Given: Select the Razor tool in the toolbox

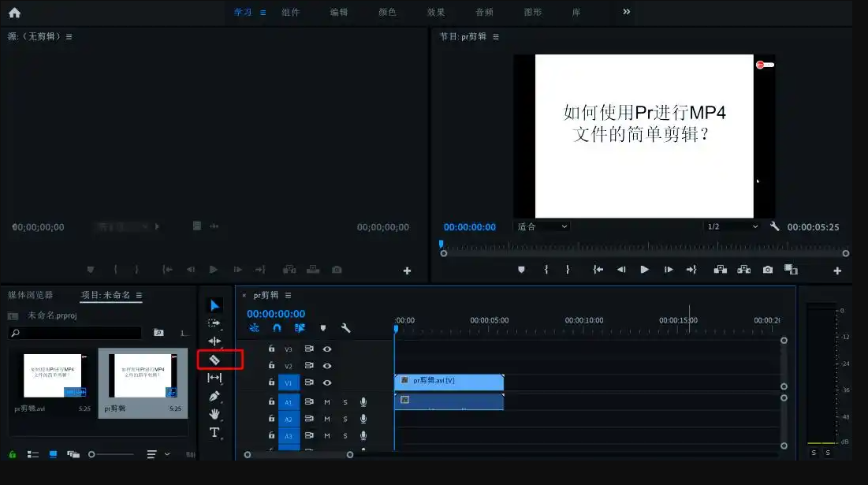Looking at the screenshot, I should click(214, 360).
